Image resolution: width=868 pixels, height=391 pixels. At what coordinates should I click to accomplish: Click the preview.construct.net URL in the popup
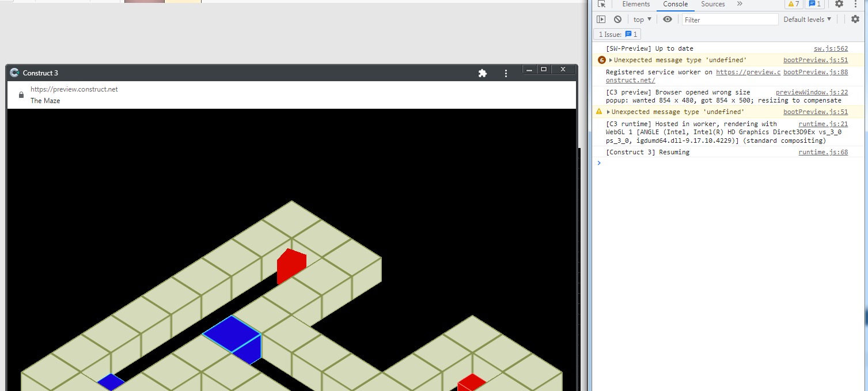74,89
